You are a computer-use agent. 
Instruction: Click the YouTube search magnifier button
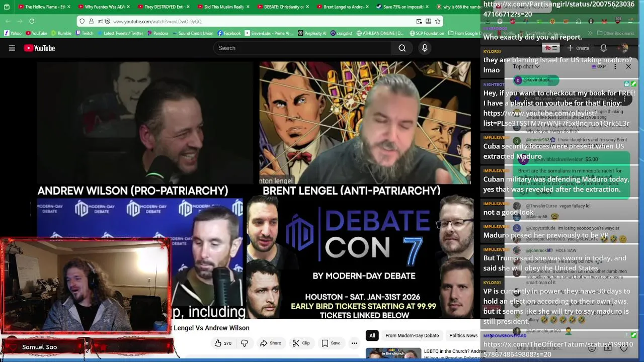pos(402,48)
